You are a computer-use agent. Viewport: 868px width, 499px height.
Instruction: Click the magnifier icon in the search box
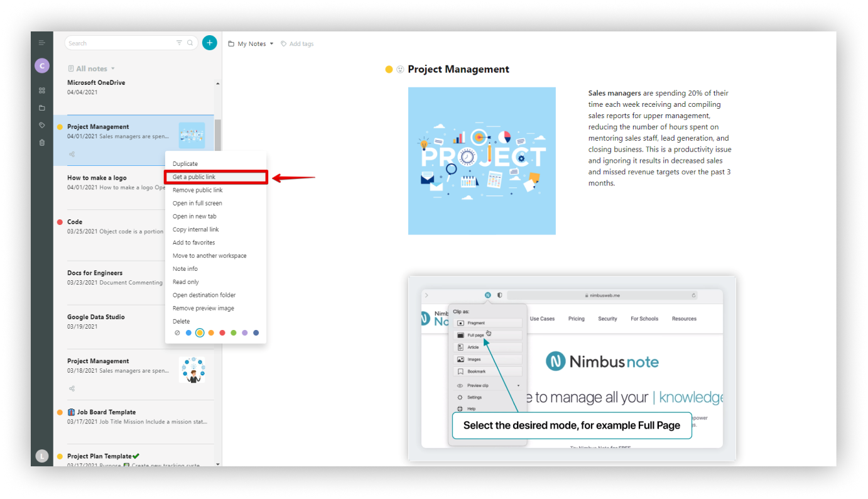point(190,43)
